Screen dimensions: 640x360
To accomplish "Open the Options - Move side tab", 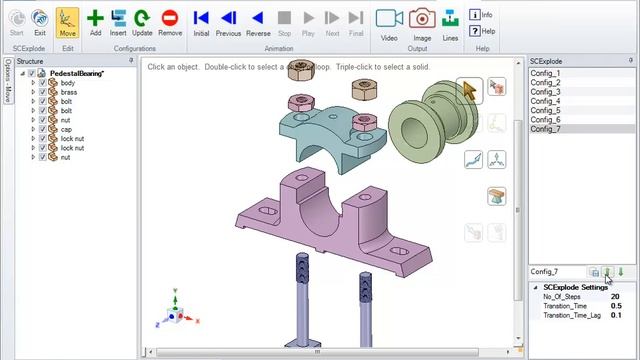I will coord(8,81).
